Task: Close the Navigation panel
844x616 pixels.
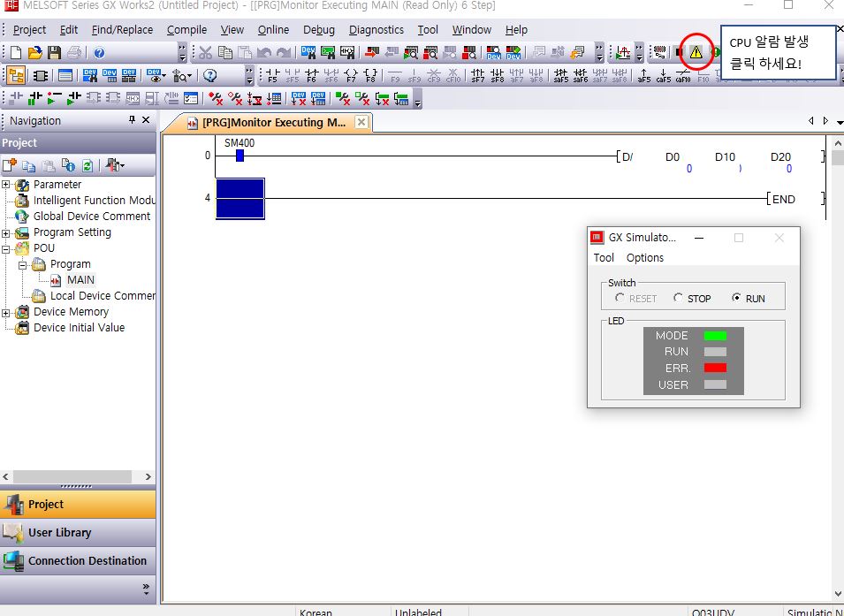Action: 146,120
